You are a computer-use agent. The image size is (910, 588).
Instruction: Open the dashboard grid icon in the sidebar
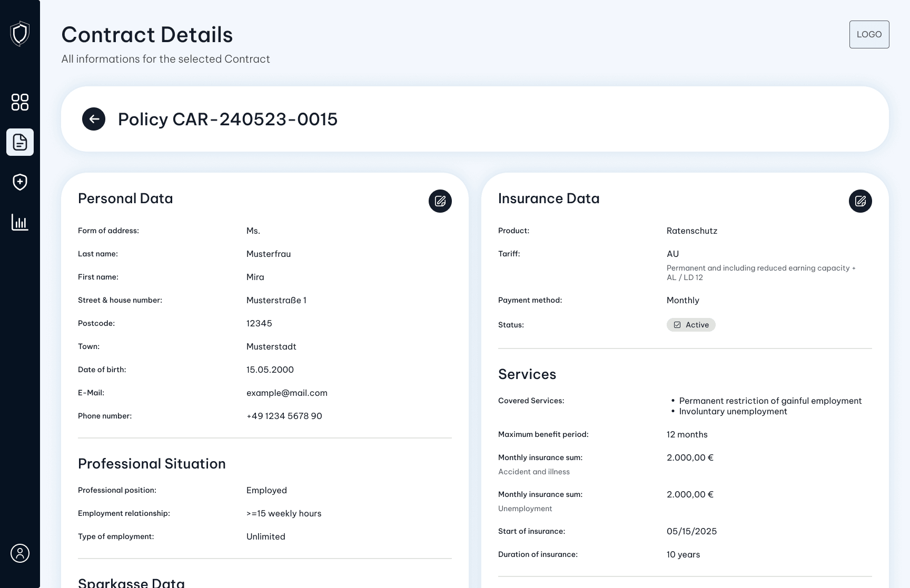pyautogui.click(x=19, y=102)
